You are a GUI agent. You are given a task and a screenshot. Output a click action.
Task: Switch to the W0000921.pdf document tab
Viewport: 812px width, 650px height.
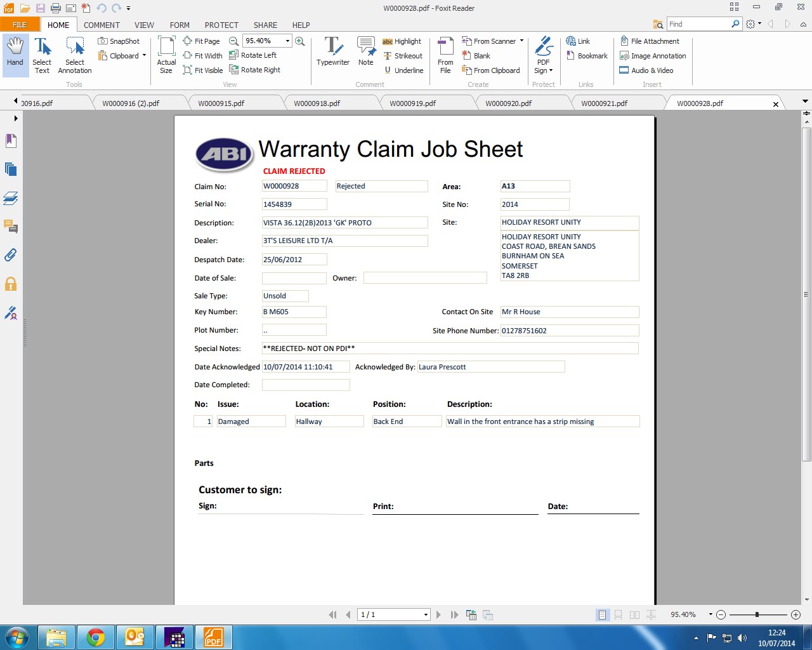pos(605,103)
